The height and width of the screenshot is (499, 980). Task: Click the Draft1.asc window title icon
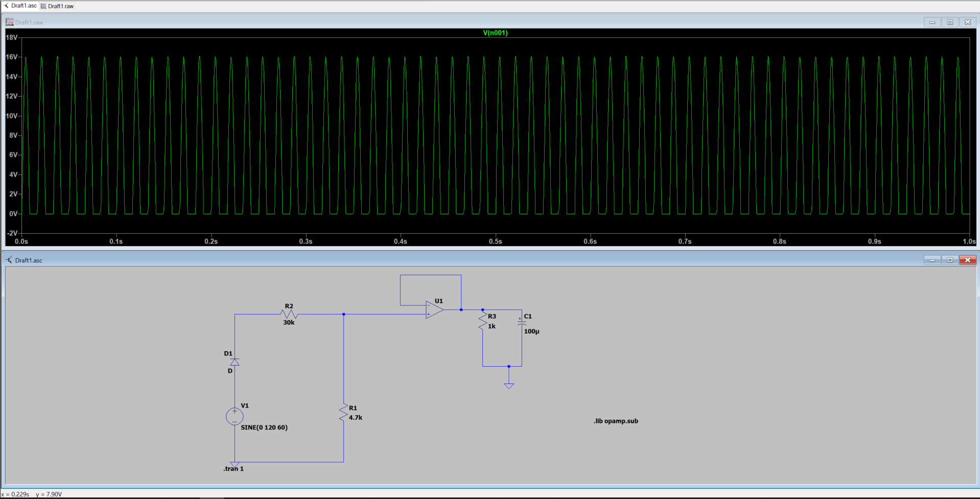tap(9, 260)
